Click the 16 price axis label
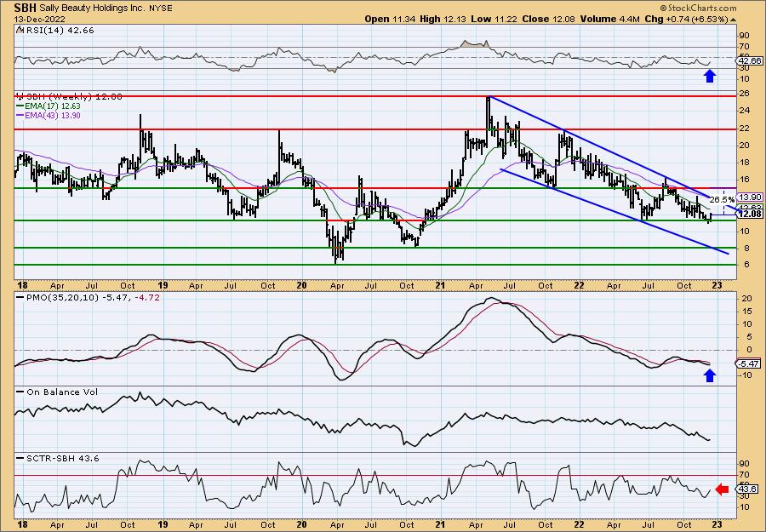This screenshot has width=766, height=532. [x=745, y=180]
